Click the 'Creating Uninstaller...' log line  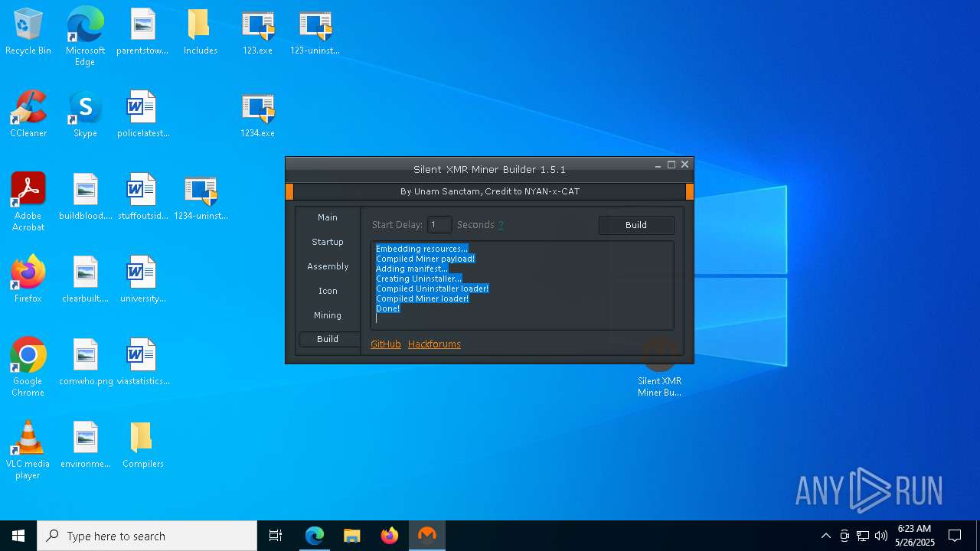419,279
